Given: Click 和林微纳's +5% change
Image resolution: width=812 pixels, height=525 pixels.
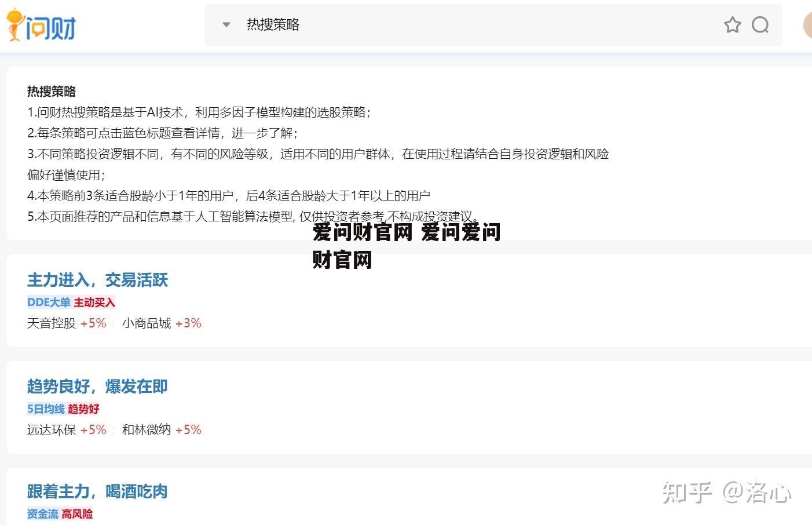Looking at the screenshot, I should (x=188, y=430).
